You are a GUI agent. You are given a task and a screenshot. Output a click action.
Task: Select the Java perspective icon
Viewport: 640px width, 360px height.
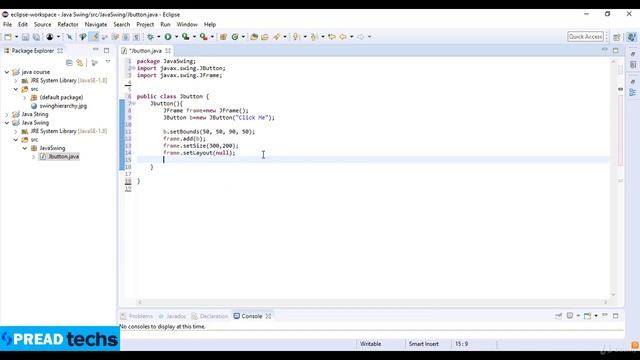pos(631,37)
